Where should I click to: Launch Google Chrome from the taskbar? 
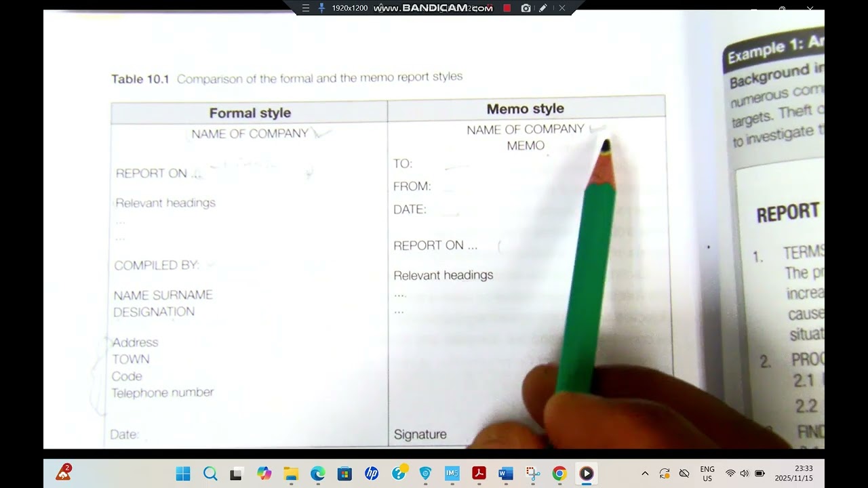[x=559, y=473]
